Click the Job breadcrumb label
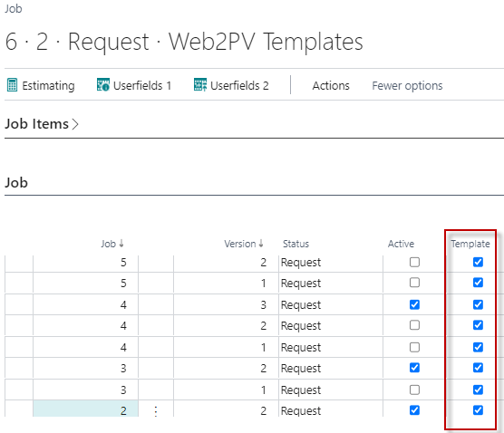Image resolution: width=504 pixels, height=433 pixels. 14,9
